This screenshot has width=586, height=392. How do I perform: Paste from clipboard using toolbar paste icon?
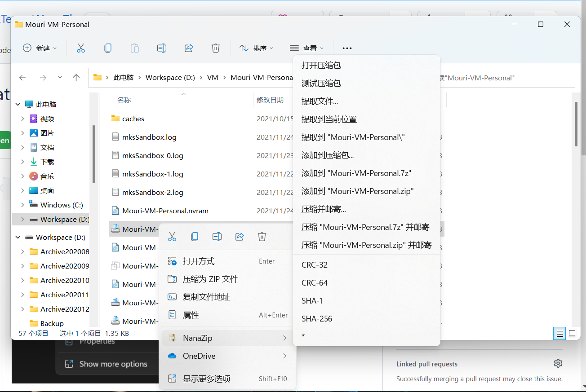tap(134, 48)
